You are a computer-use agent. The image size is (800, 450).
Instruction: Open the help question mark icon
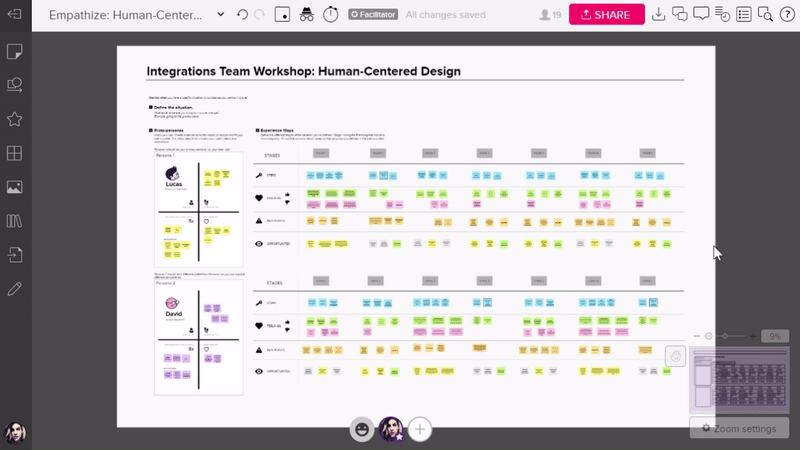click(787, 14)
